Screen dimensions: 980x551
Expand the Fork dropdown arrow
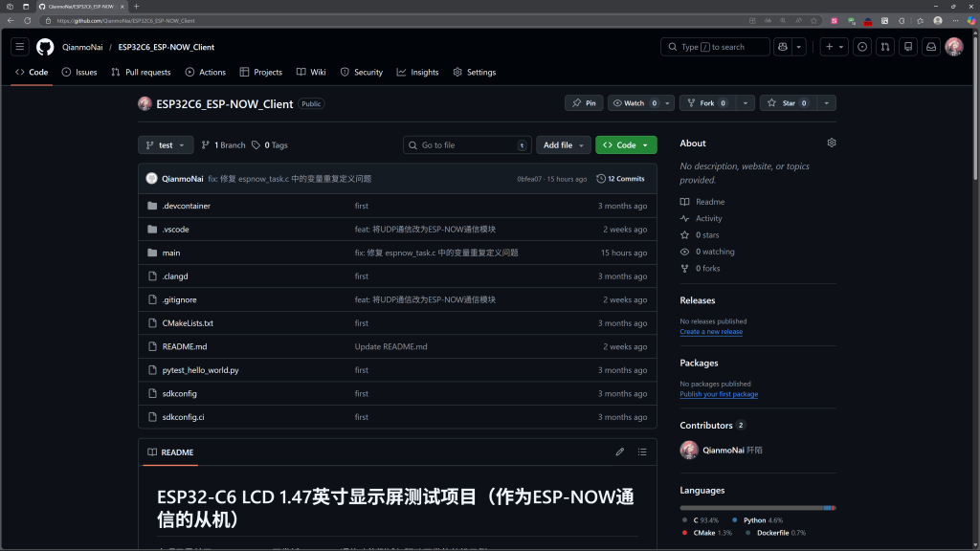click(x=745, y=103)
